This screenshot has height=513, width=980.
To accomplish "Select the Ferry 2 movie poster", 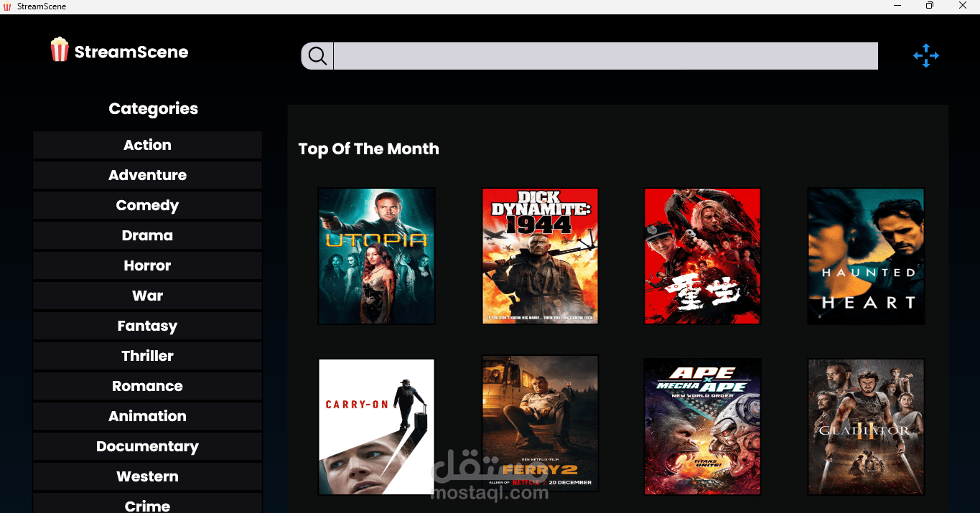I will 540,423.
